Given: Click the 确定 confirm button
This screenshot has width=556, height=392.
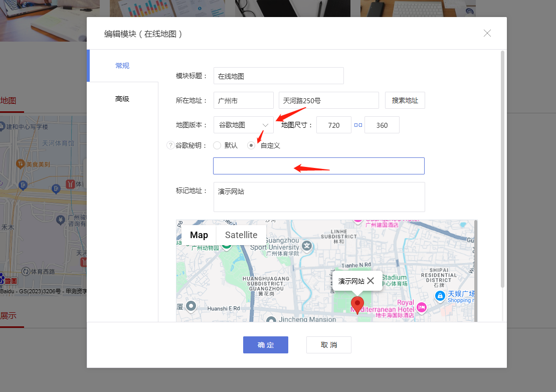Looking at the screenshot, I should pos(266,345).
